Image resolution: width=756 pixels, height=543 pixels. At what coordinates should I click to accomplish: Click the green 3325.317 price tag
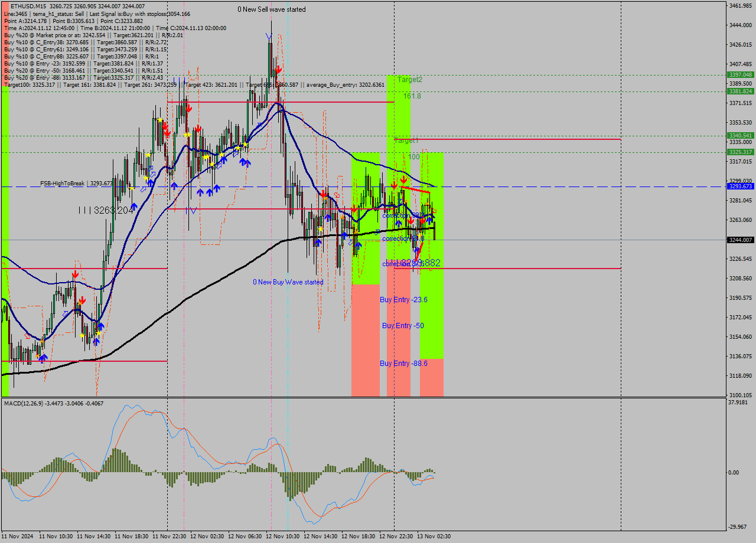point(740,152)
